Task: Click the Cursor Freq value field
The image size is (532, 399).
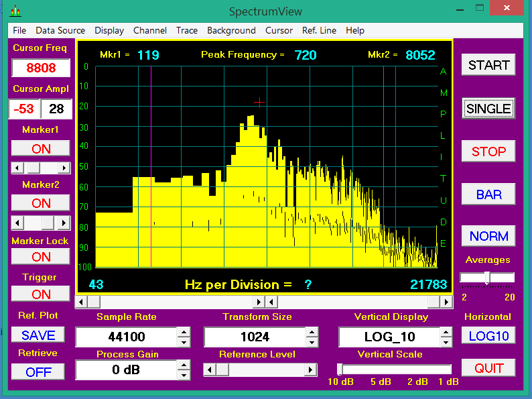Action: click(41, 68)
